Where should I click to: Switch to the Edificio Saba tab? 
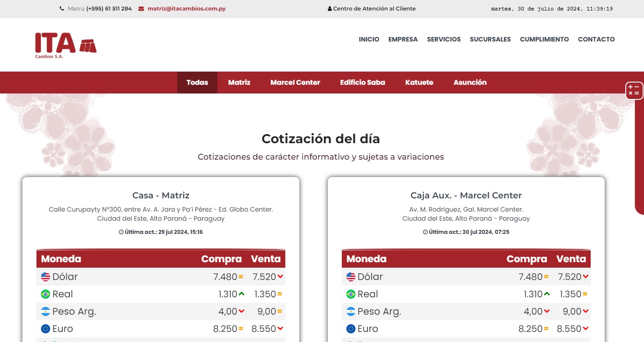point(363,83)
